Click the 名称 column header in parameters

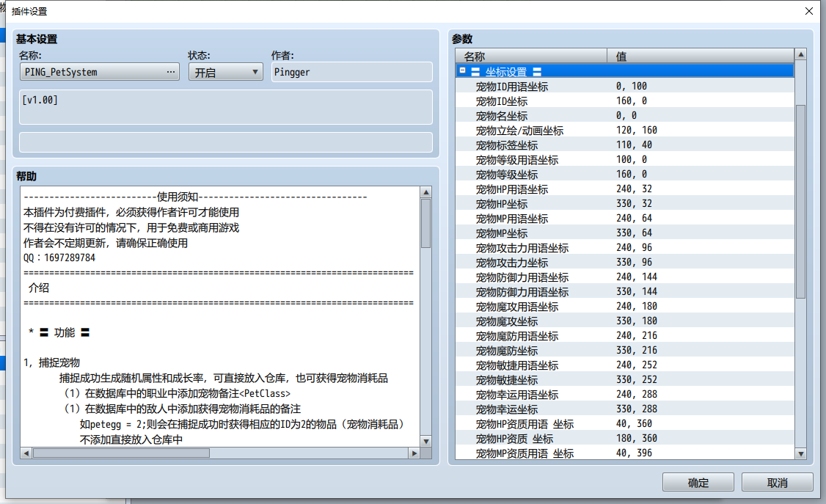tap(531, 56)
